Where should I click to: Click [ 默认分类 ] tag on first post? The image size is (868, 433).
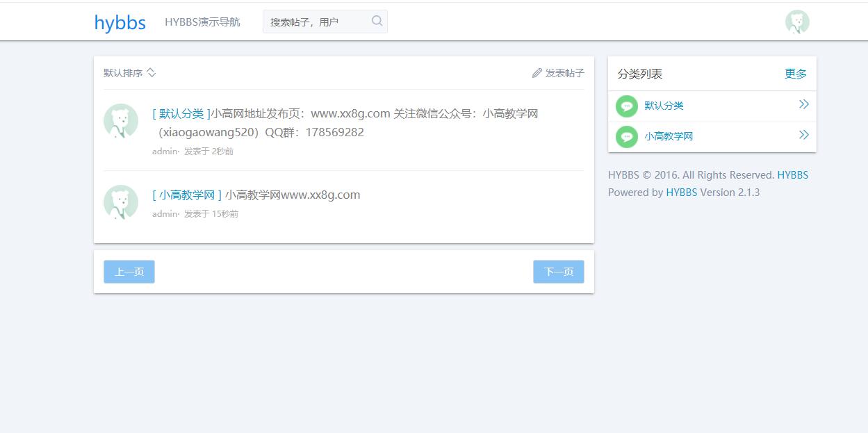point(181,113)
